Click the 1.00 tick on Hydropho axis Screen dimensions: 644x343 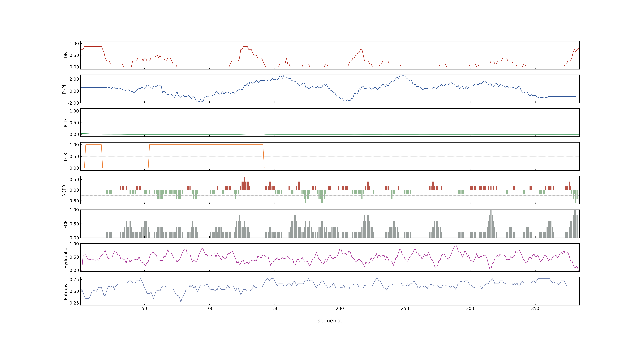(x=74, y=244)
